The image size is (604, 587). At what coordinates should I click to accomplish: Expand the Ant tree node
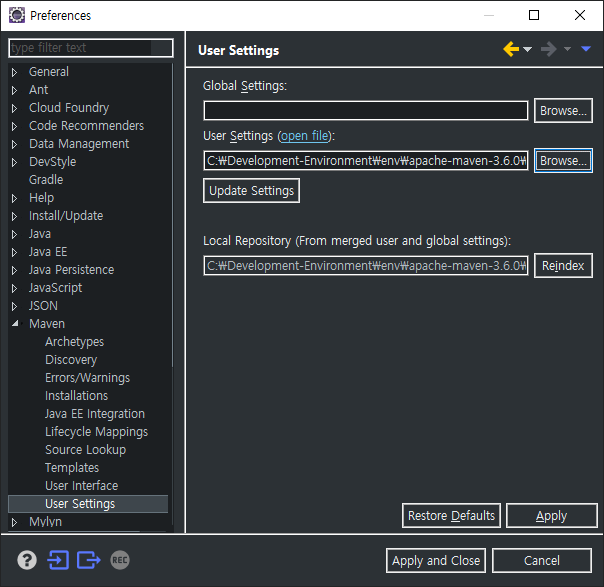[x=15, y=90]
